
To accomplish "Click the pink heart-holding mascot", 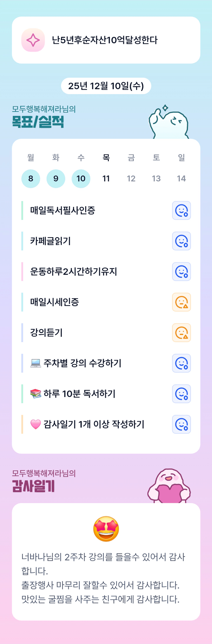I will [x=169, y=486].
